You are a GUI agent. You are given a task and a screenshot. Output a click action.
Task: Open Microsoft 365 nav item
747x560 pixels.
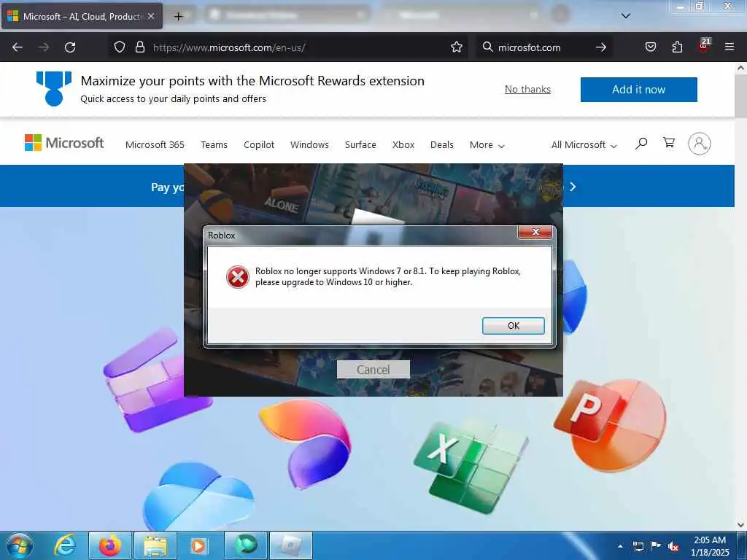(x=155, y=145)
